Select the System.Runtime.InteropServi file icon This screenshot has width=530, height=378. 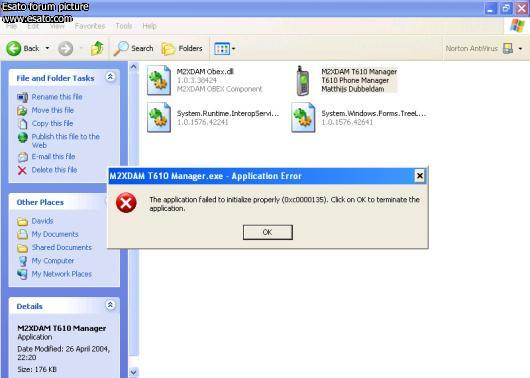coord(159,117)
